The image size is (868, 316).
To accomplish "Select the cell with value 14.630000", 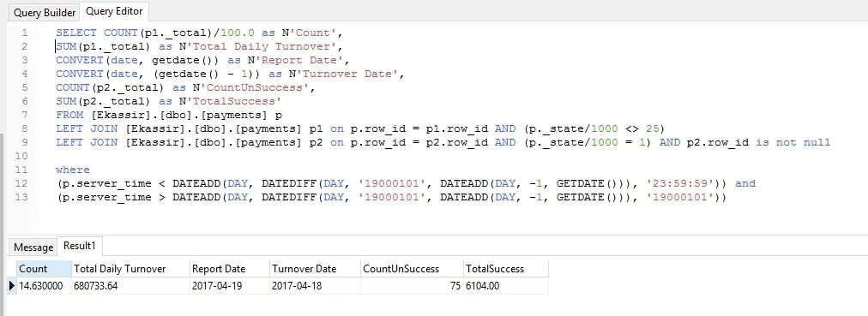I will (45, 286).
